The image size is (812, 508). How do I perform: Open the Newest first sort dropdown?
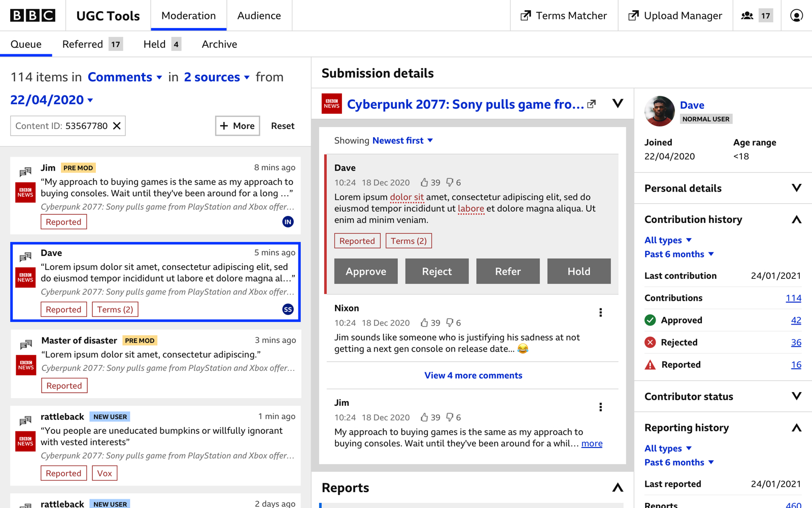coord(402,141)
